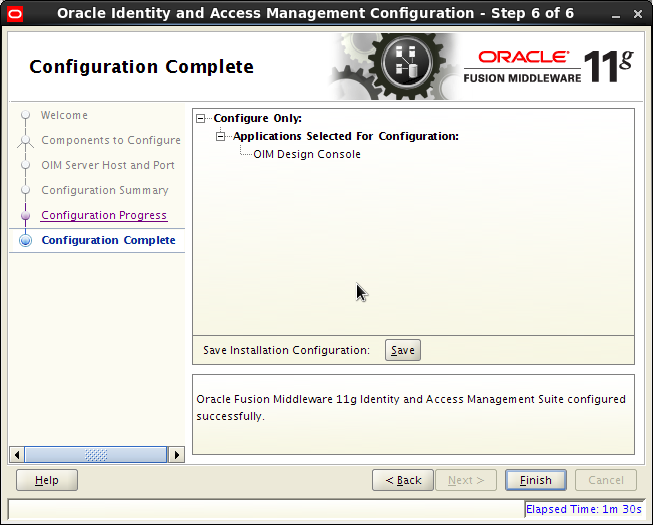This screenshot has height=525, width=653.
Task: Click the Configuration Summary step marker
Action: coord(25,190)
